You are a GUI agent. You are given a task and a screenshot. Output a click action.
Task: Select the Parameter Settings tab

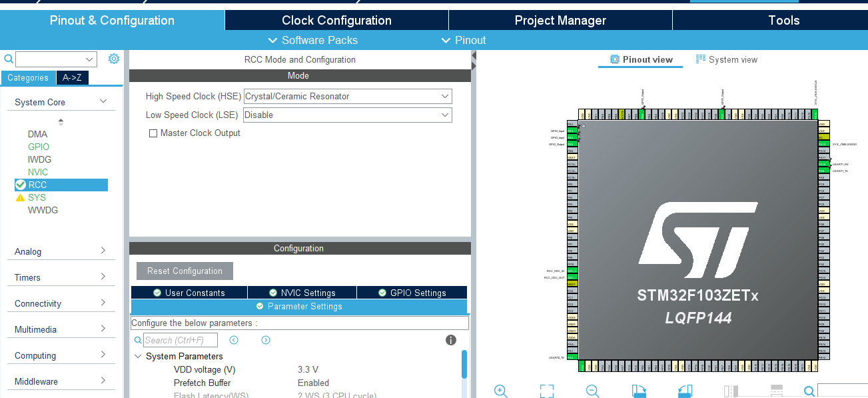(x=299, y=307)
